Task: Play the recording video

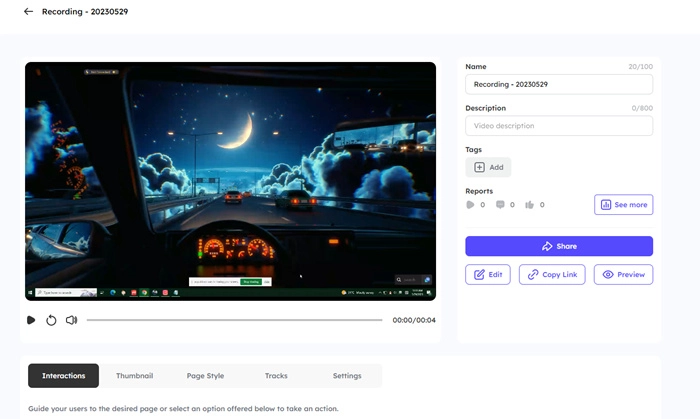Action: [x=31, y=320]
